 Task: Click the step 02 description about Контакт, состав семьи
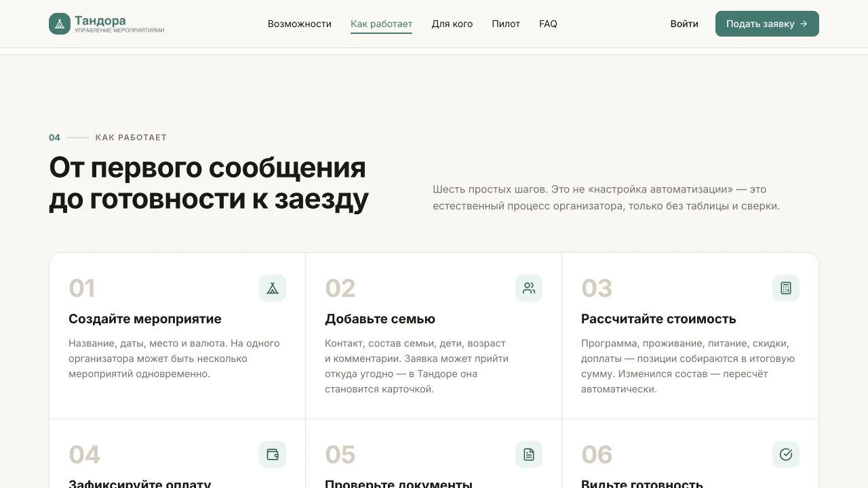pos(416,366)
